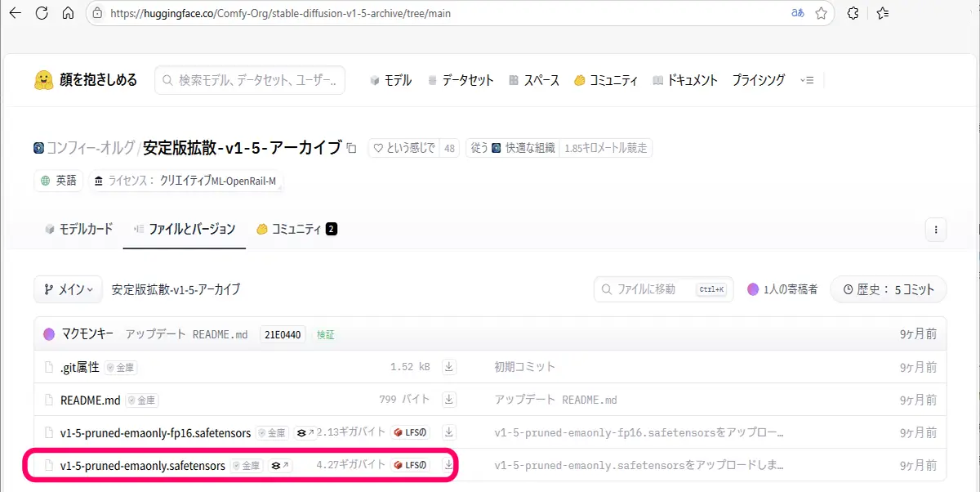Open the スペース nav item
This screenshot has height=492, width=980.
tap(533, 80)
